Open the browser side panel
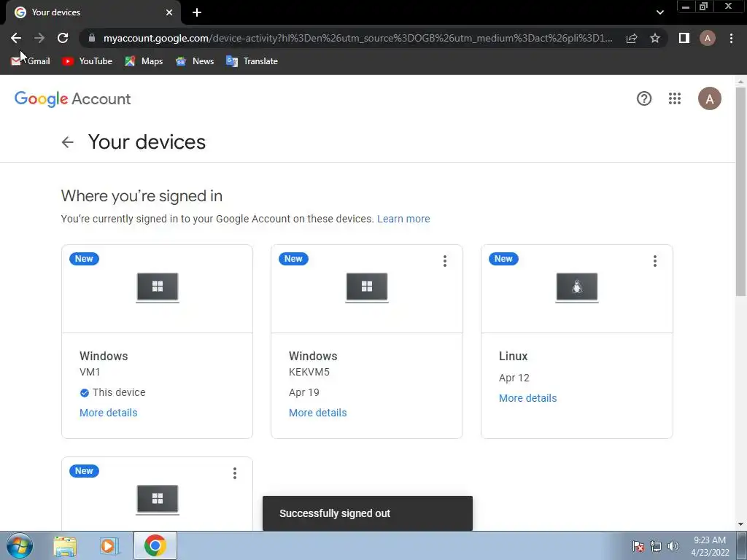Viewport: 747px width, 560px height. pos(684,38)
